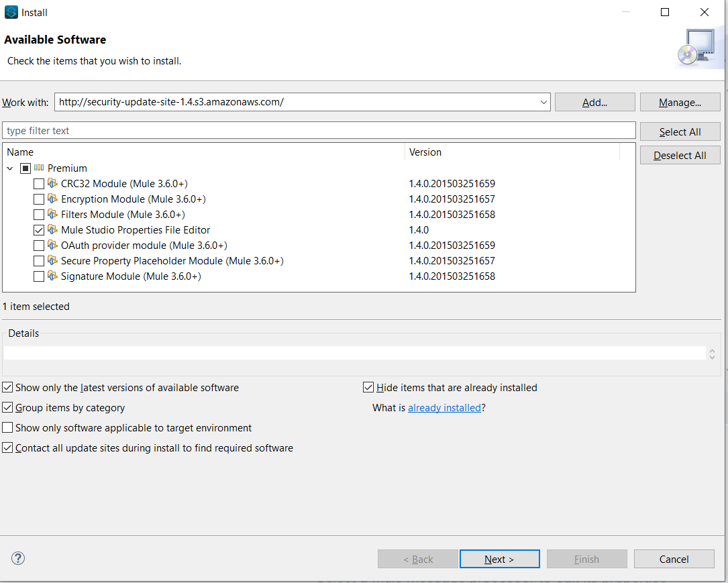Enable Show only software applicable to target environment
The image size is (728, 583).
pos(7,427)
